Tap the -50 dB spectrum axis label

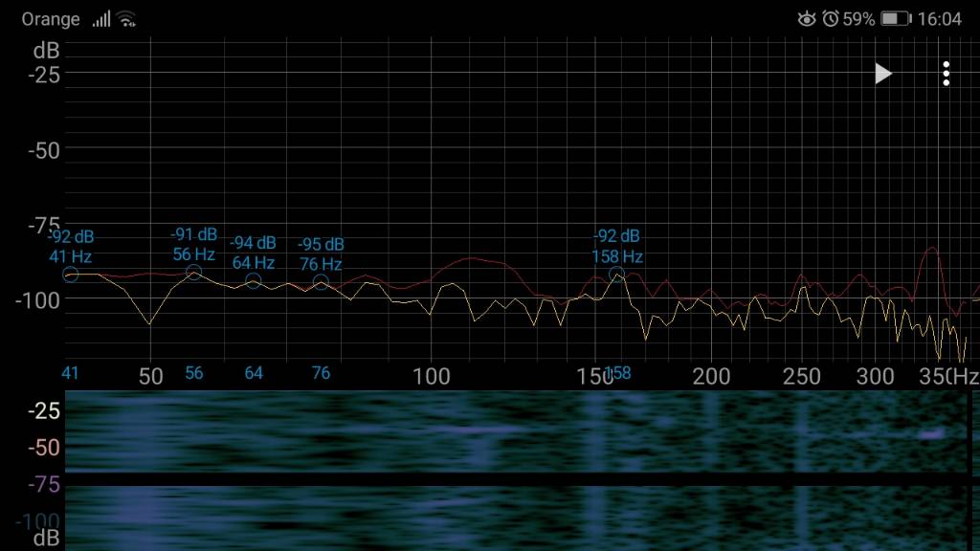click(44, 150)
